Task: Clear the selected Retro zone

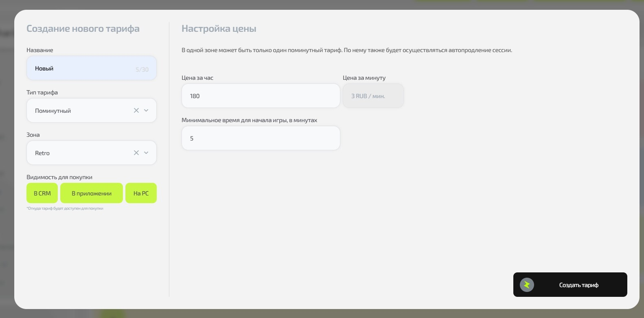Action: pyautogui.click(x=136, y=153)
